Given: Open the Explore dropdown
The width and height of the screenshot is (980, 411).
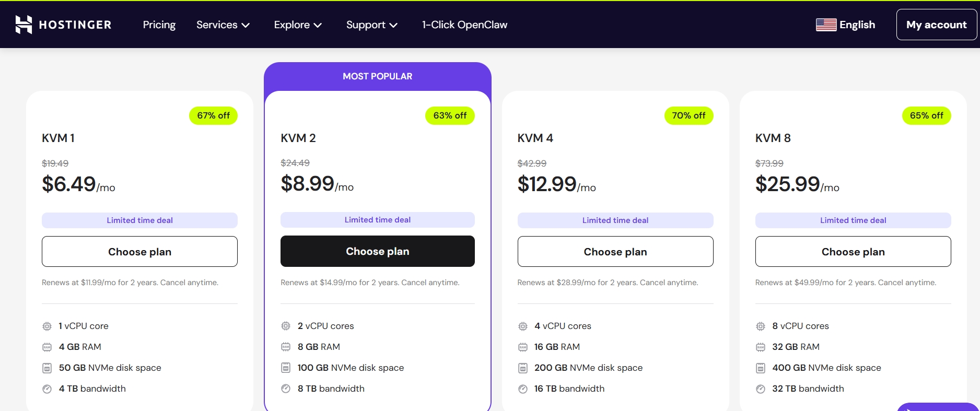Looking at the screenshot, I should 298,25.
